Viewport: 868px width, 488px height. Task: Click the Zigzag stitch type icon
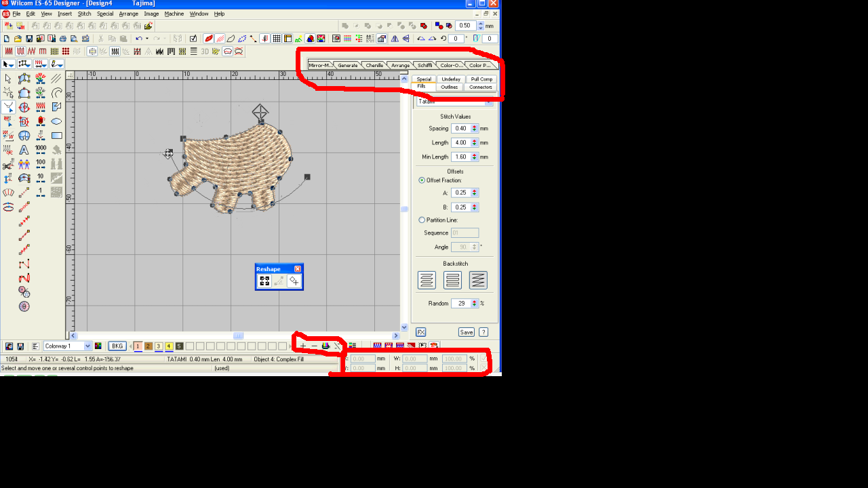point(31,51)
